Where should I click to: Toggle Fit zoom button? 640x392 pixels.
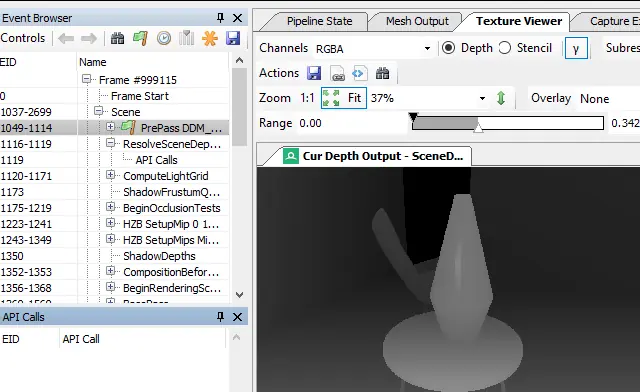tap(344, 98)
